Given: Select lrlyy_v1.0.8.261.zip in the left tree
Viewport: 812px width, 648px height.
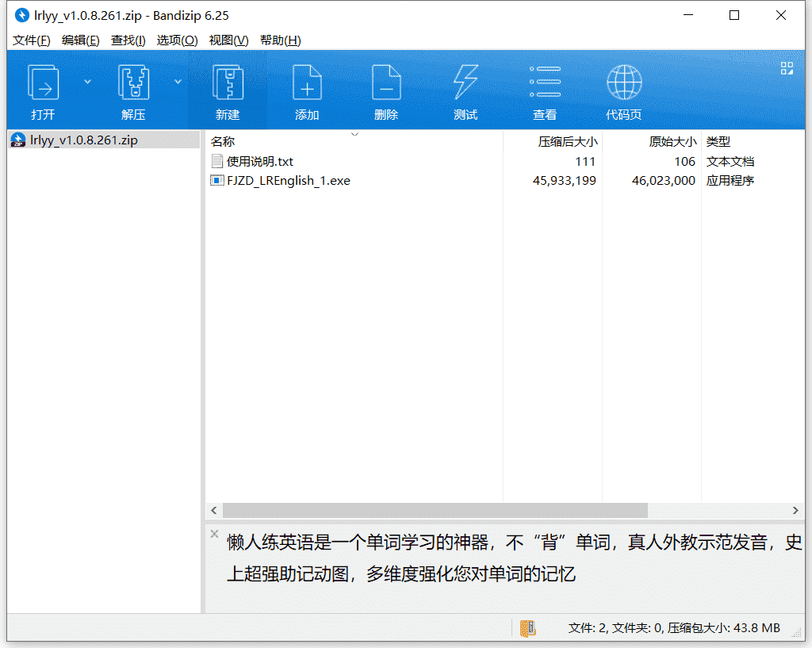Looking at the screenshot, I should coord(104,140).
